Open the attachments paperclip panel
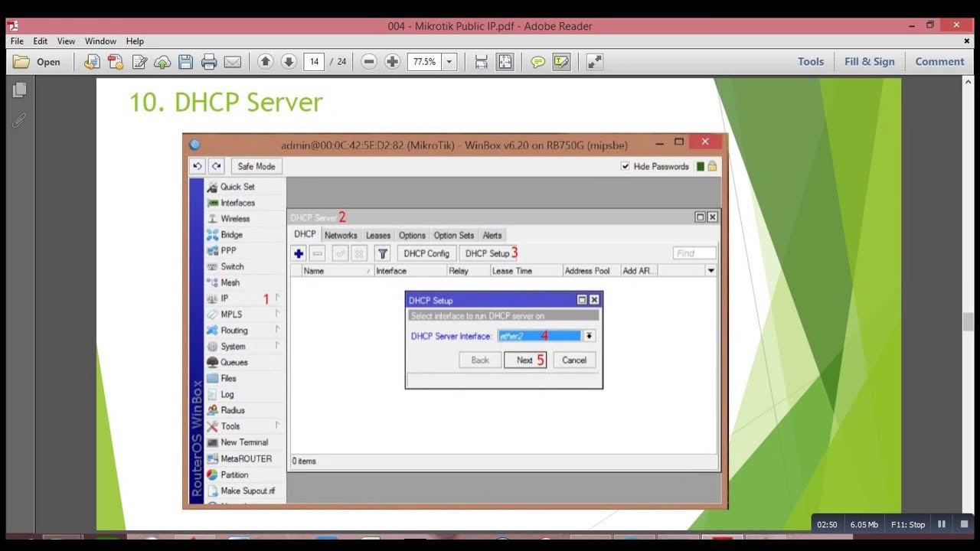 coord(20,120)
